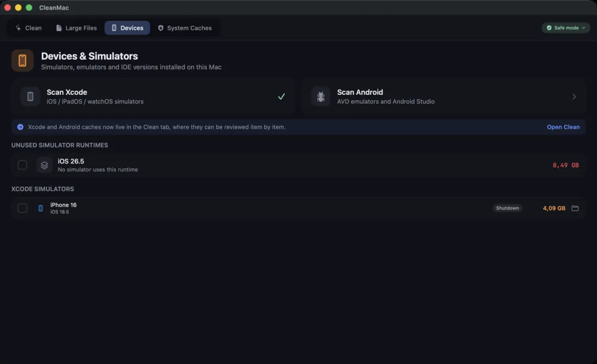Start the Scan Android card

443,96
